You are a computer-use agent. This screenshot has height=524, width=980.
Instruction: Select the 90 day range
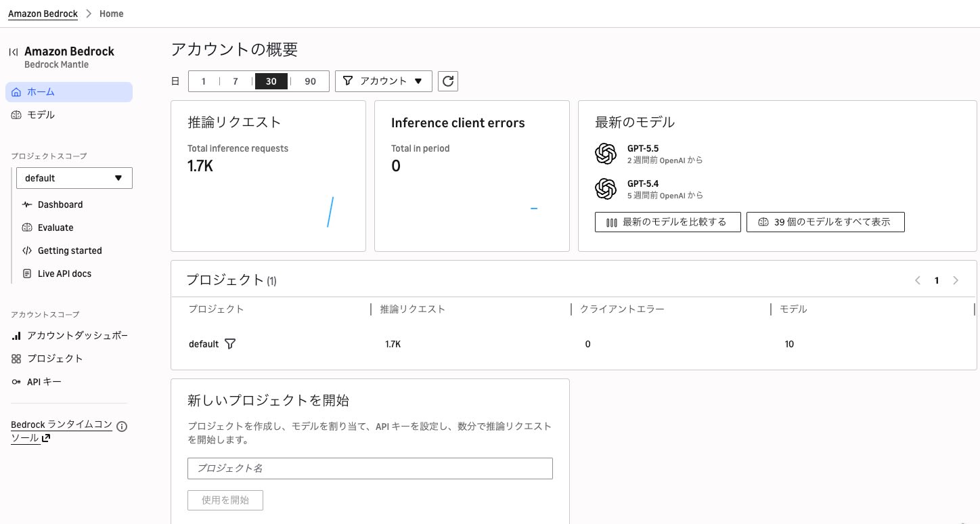click(310, 81)
